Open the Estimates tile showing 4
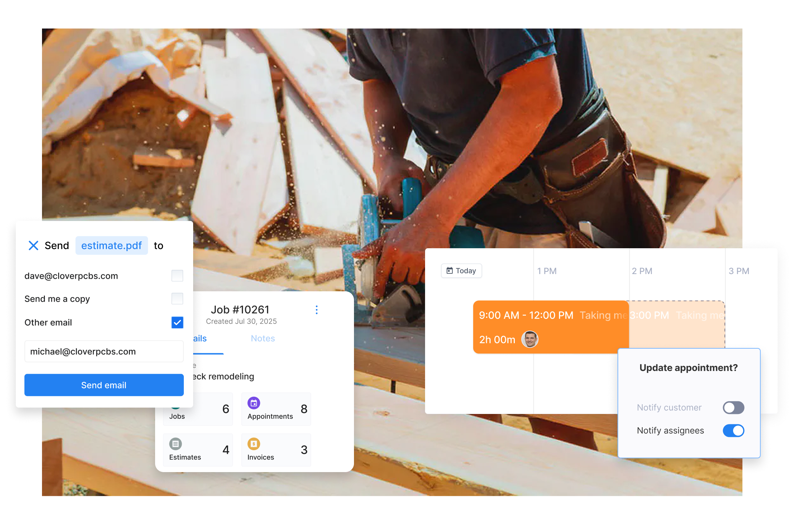 (x=198, y=450)
